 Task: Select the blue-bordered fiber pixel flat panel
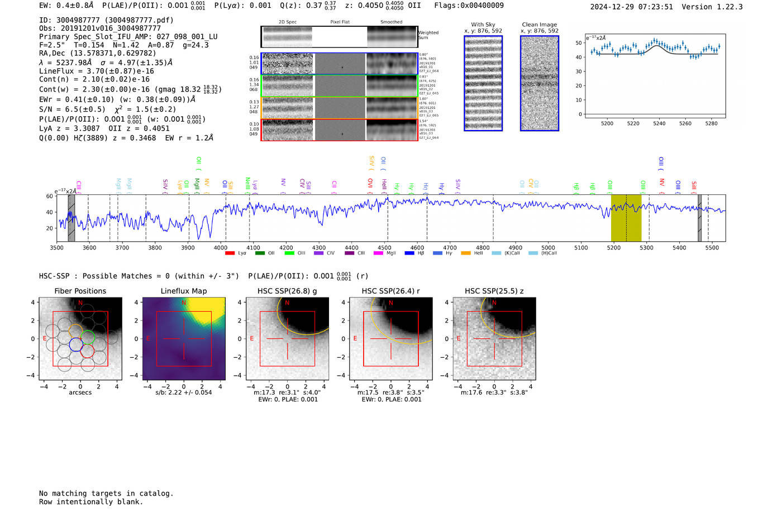(340, 64)
